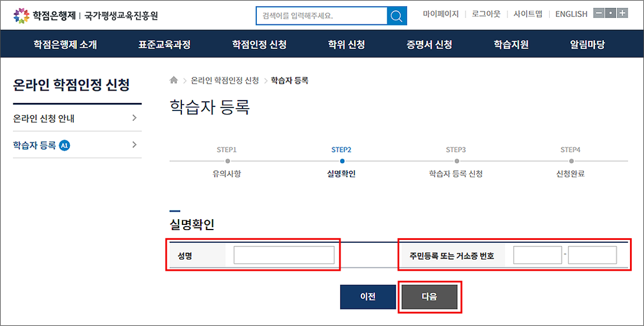Go to 마이페이지 link
Screen dimensions: 644x326
[x=441, y=14]
